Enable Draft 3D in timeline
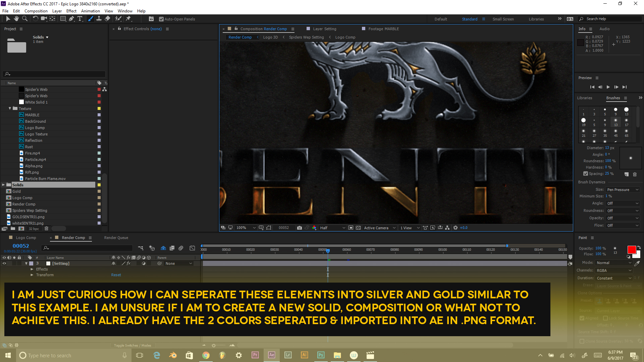 [152, 248]
